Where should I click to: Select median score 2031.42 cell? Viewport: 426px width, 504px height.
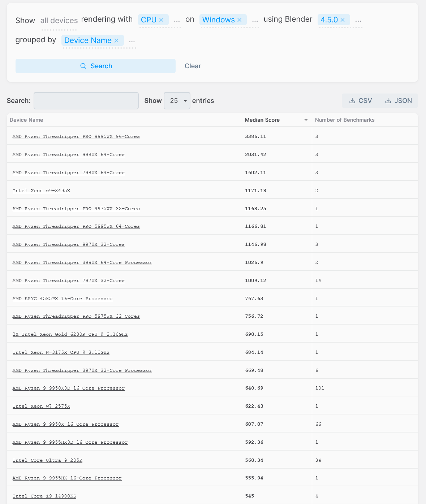(x=277, y=155)
